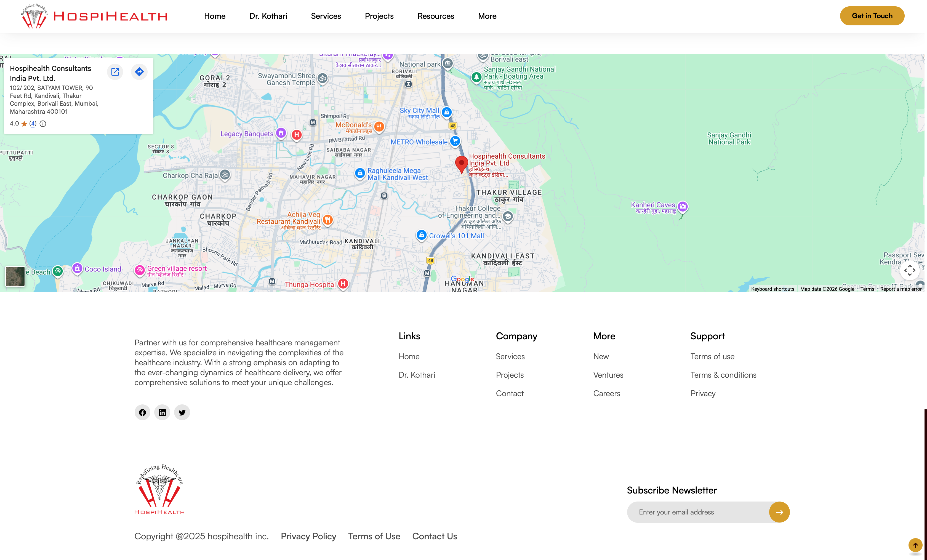Click the Sanjay Gandhi Boating Area marker

pos(476,78)
